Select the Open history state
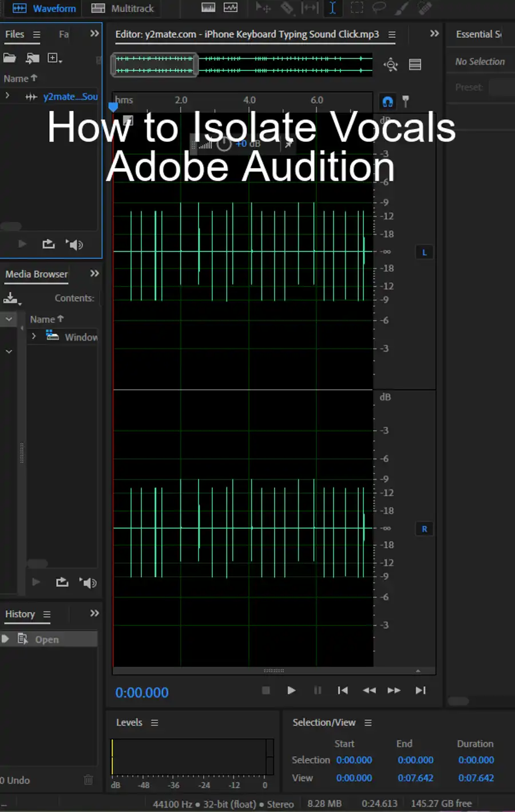Image resolution: width=515 pixels, height=812 pixels. pyautogui.click(x=49, y=639)
